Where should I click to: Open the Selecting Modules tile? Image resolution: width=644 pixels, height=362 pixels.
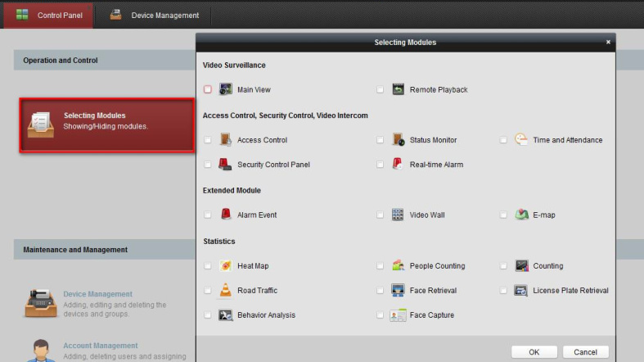coord(107,126)
